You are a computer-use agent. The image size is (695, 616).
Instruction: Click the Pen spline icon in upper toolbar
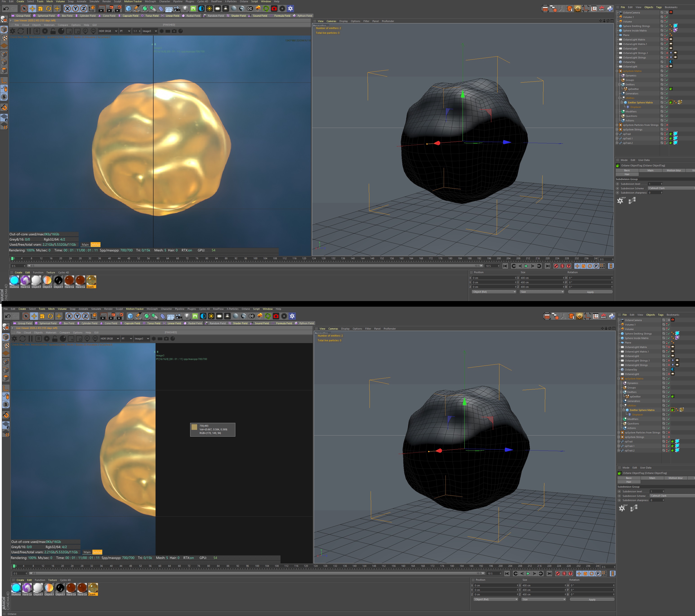click(136, 9)
